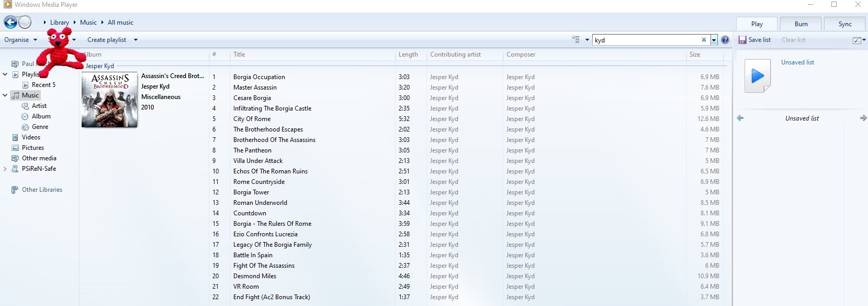The image size is (868, 306).
Task: Open the List options menu icon
Action: [856, 40]
